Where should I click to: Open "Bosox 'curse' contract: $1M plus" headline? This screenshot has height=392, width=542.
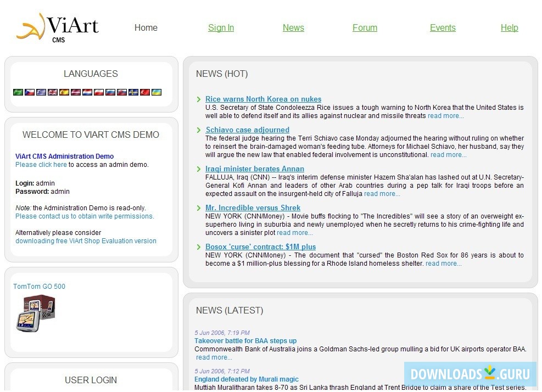coord(261,247)
